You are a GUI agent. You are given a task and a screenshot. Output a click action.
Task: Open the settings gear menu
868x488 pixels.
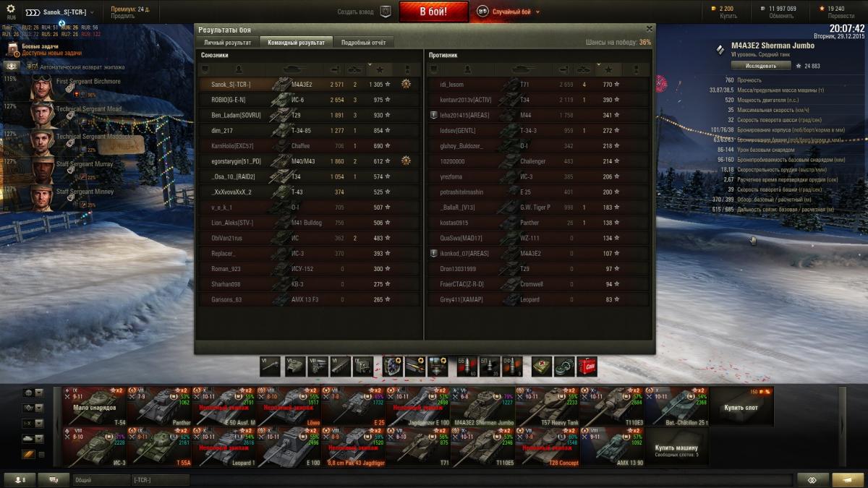point(11,9)
